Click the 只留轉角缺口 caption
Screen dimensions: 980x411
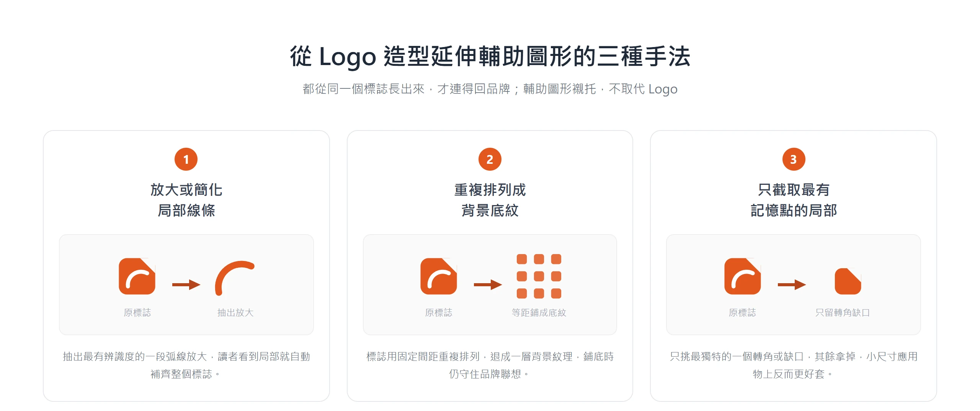[843, 313]
